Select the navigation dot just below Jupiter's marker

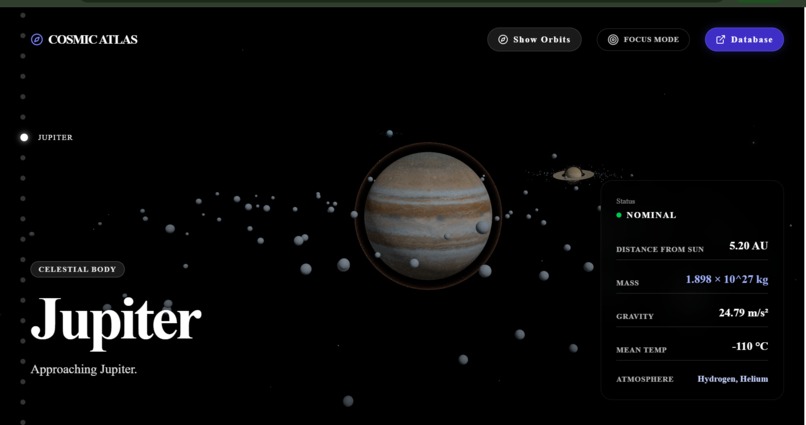23,158
